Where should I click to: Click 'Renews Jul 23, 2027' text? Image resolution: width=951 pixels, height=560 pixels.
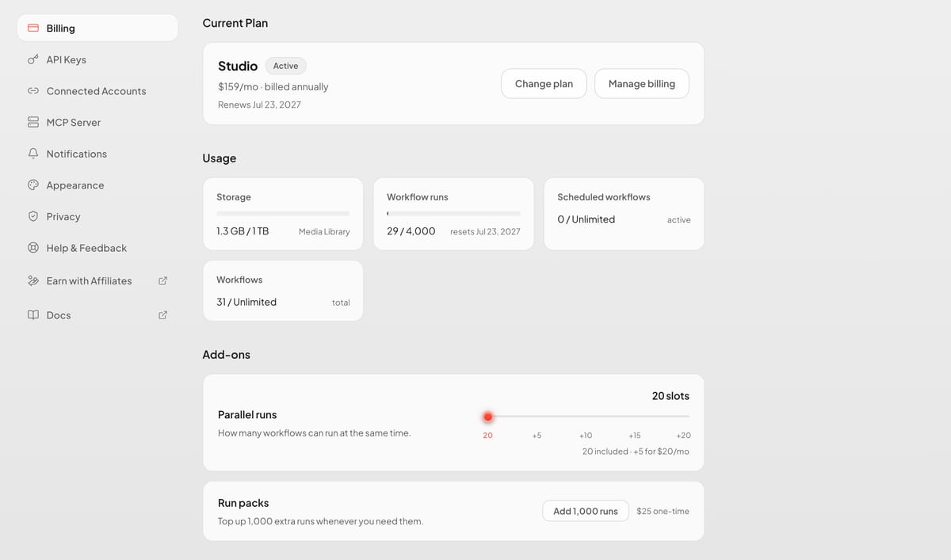tap(259, 105)
